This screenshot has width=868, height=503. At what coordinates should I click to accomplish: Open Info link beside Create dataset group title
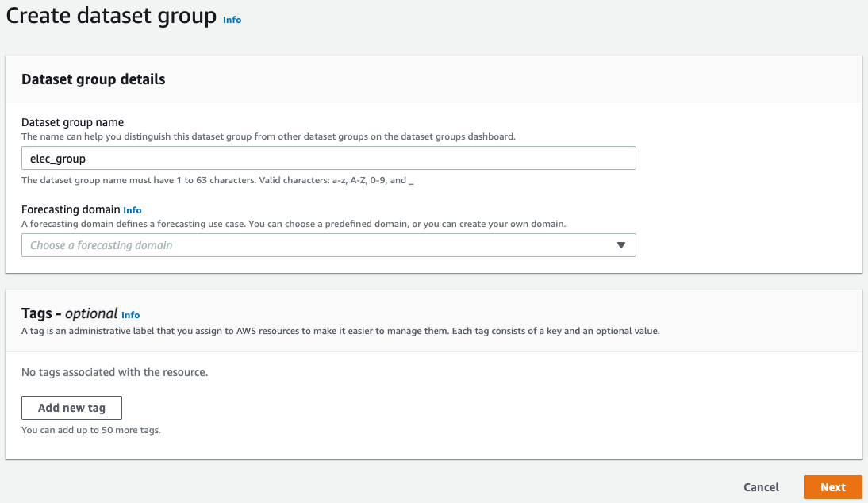tap(232, 20)
